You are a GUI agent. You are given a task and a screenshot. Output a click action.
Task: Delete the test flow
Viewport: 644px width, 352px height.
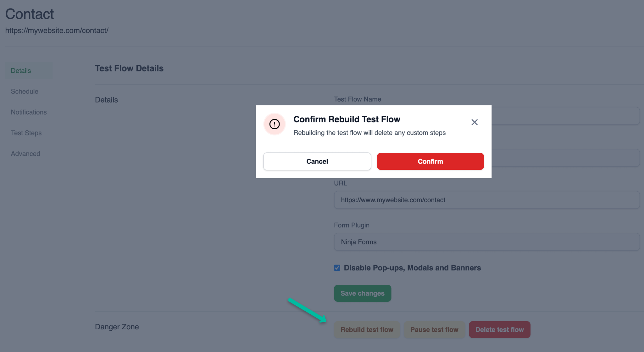(499, 329)
